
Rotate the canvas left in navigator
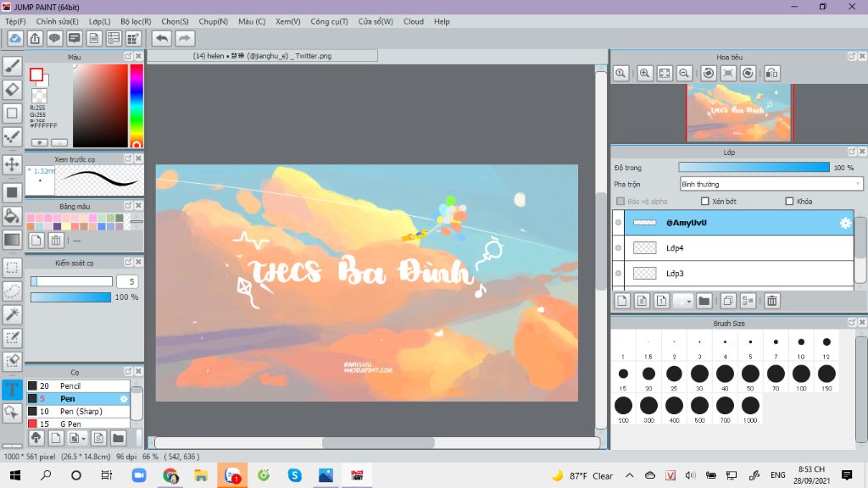(708, 73)
